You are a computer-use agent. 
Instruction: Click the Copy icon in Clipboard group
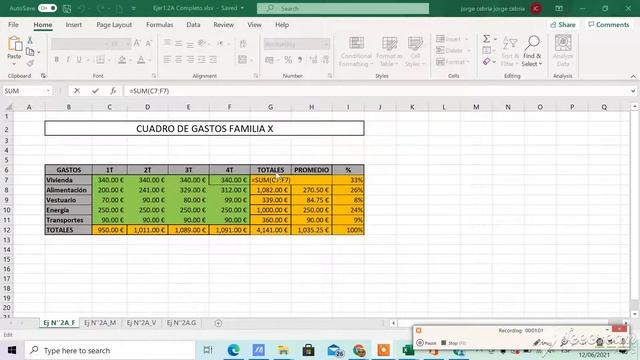click(x=30, y=52)
